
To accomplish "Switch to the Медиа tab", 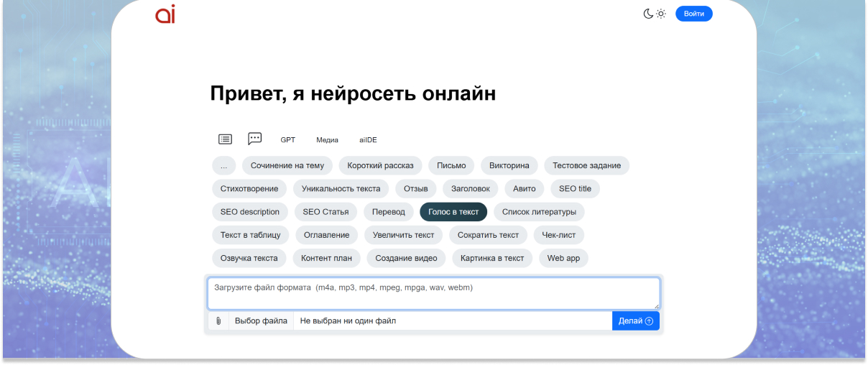I will (327, 140).
